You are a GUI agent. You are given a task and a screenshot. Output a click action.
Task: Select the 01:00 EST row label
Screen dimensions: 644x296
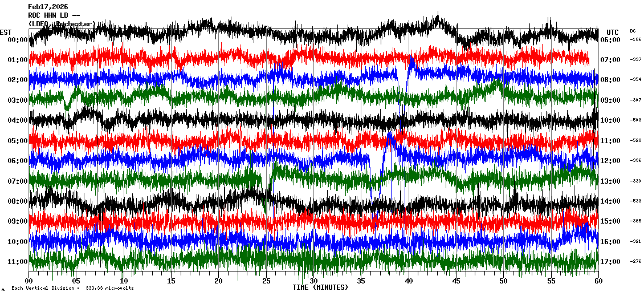18,60
